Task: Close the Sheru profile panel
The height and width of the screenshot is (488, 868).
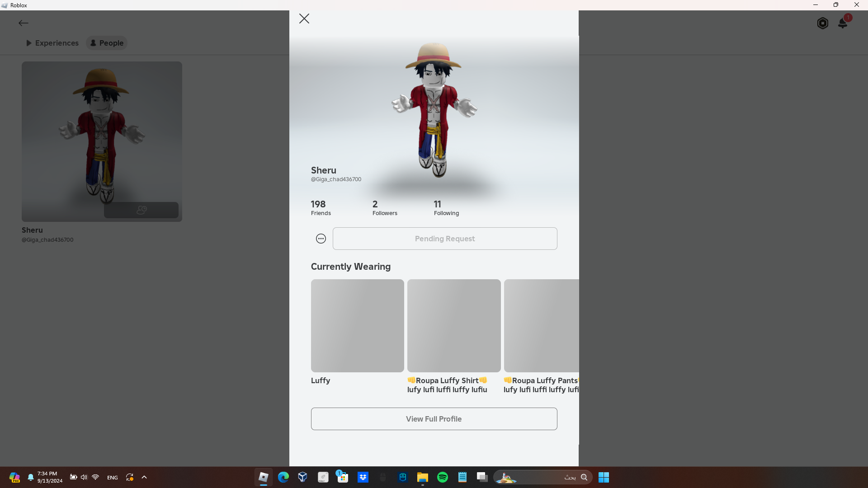Action: 304,19
